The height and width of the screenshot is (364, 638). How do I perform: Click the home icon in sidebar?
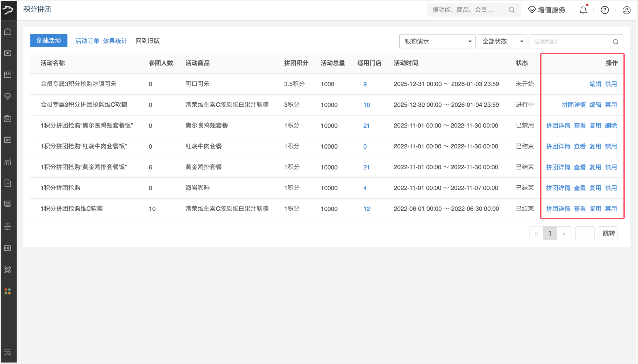8,32
